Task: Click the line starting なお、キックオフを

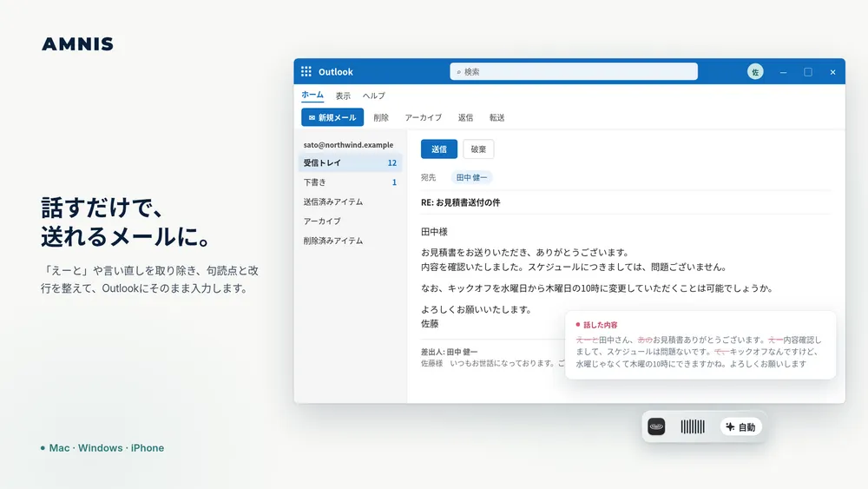Action: (x=597, y=288)
